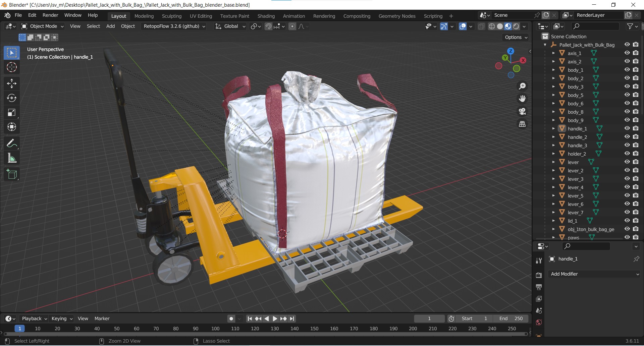The width and height of the screenshot is (644, 346).
Task: Toggle viewport gizmos button
Action: (444, 26)
